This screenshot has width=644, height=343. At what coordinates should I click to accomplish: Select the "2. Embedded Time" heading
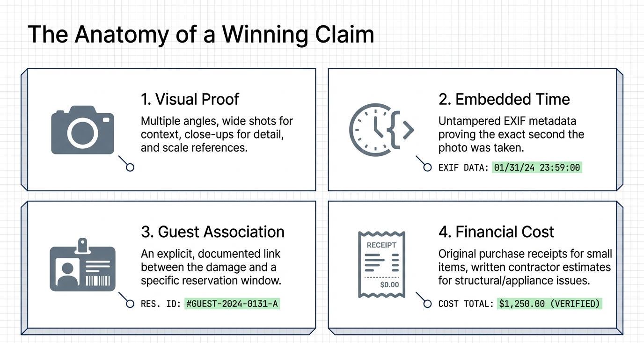504,99
